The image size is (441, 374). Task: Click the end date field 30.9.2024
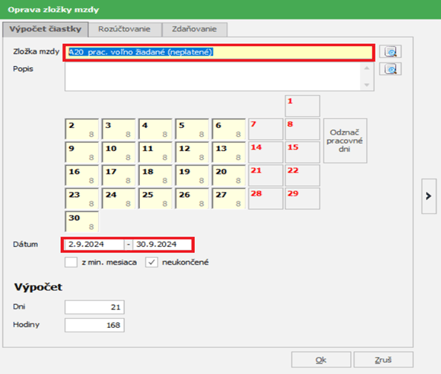coord(162,245)
